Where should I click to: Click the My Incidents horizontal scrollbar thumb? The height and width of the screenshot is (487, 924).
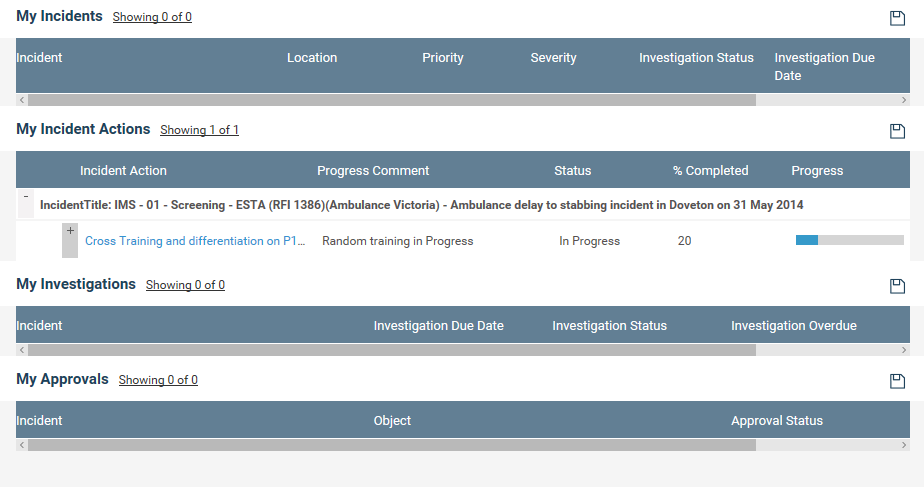click(x=392, y=100)
